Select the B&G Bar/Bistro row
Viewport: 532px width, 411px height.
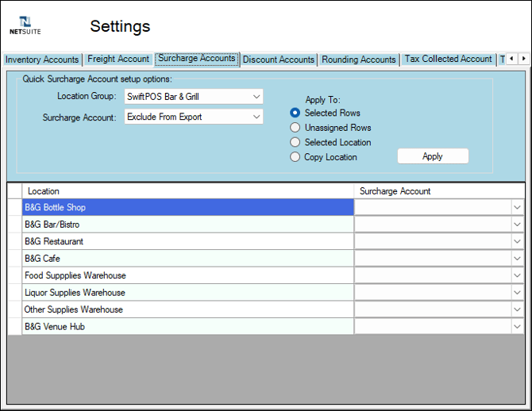tap(188, 225)
